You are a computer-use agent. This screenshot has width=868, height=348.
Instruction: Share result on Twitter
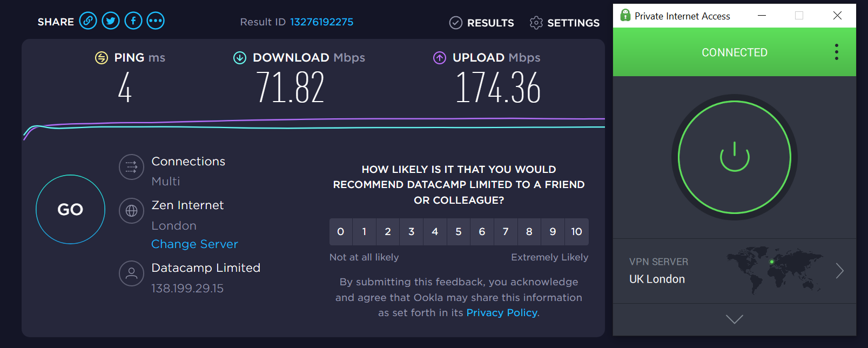(x=111, y=21)
